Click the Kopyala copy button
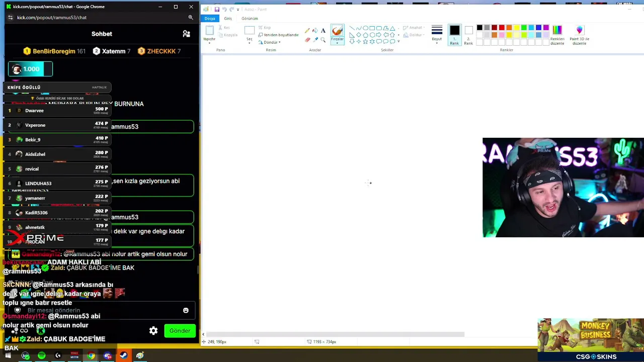The image size is (644, 362). point(228,35)
